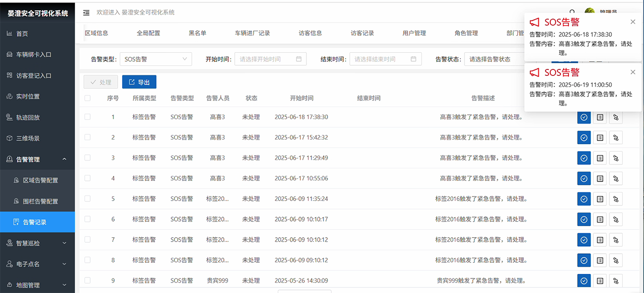This screenshot has height=293, width=644.
Task: Click the 开始时间 date input field
Action: [270, 59]
